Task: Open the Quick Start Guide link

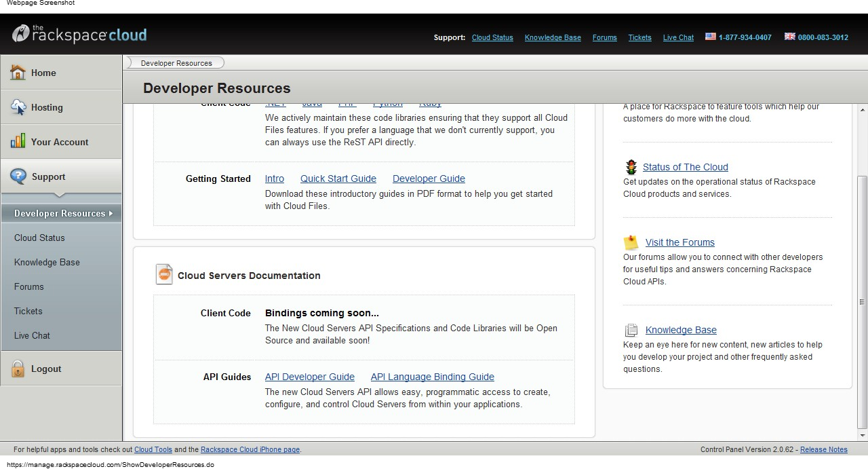Action: [338, 179]
